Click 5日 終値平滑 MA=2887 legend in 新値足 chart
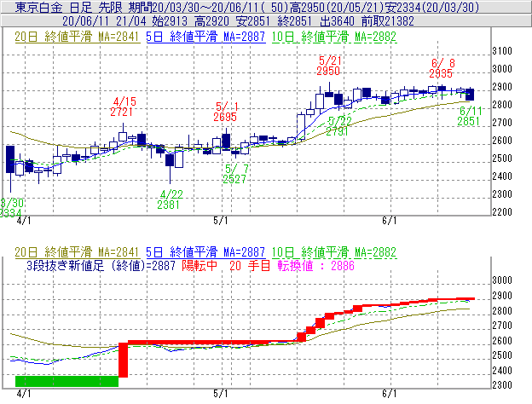532x404 pixels. point(205,252)
